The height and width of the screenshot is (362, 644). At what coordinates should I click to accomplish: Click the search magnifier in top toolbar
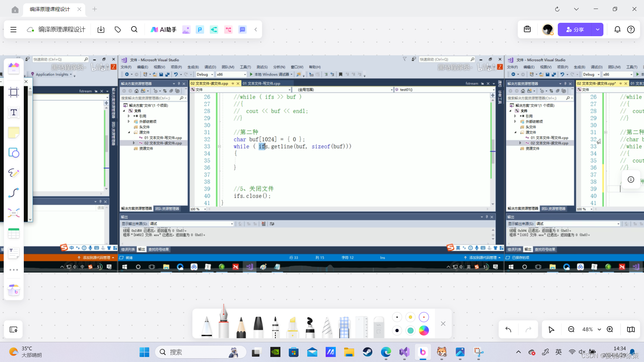pyautogui.click(x=134, y=29)
